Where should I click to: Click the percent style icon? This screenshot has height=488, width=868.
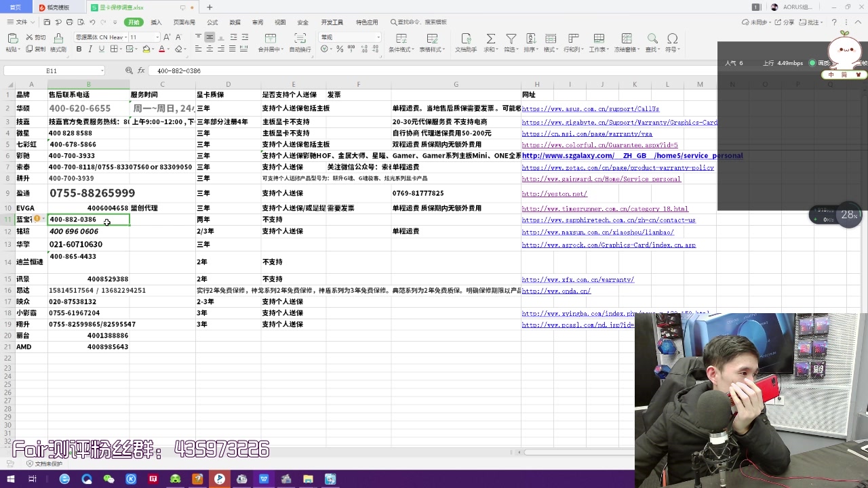click(339, 49)
